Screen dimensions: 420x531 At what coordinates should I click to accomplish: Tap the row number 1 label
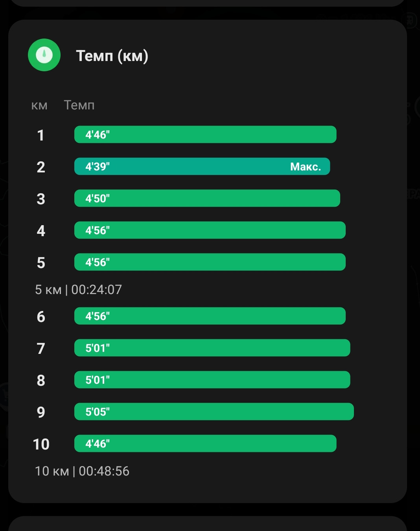point(41,135)
